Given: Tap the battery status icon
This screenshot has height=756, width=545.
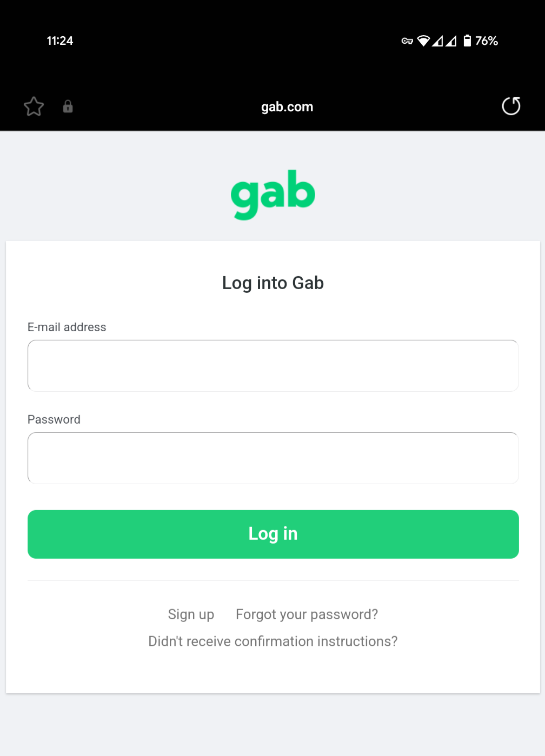Looking at the screenshot, I should pyautogui.click(x=467, y=41).
